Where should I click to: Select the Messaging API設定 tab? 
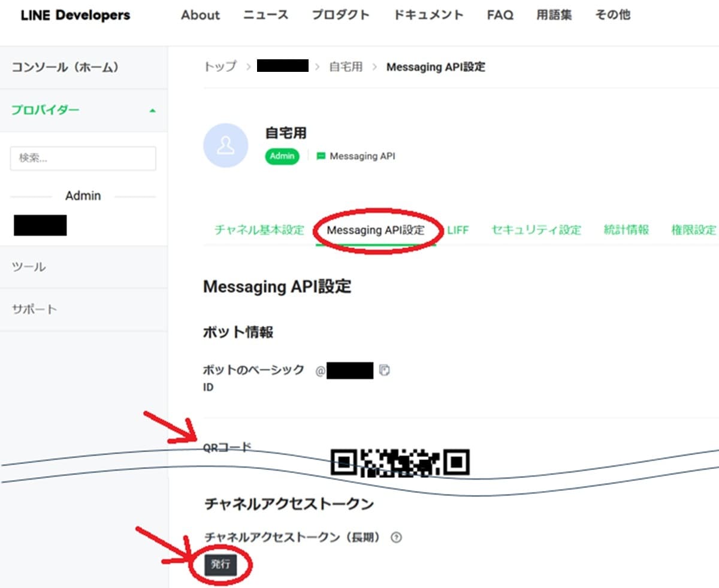pyautogui.click(x=376, y=231)
